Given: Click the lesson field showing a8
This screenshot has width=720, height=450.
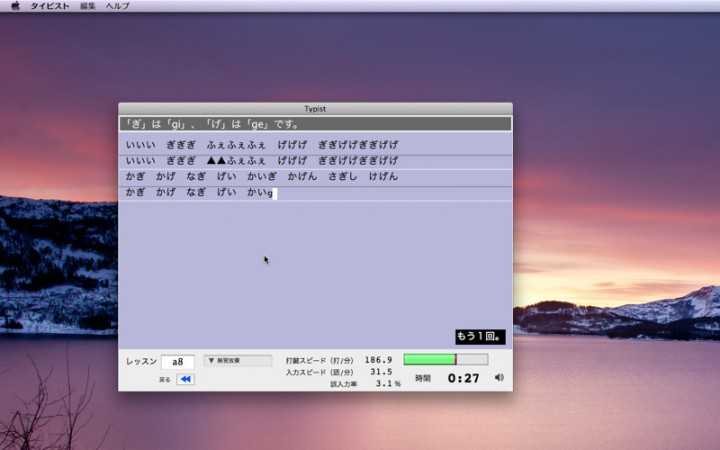Looking at the screenshot, I should point(177,361).
